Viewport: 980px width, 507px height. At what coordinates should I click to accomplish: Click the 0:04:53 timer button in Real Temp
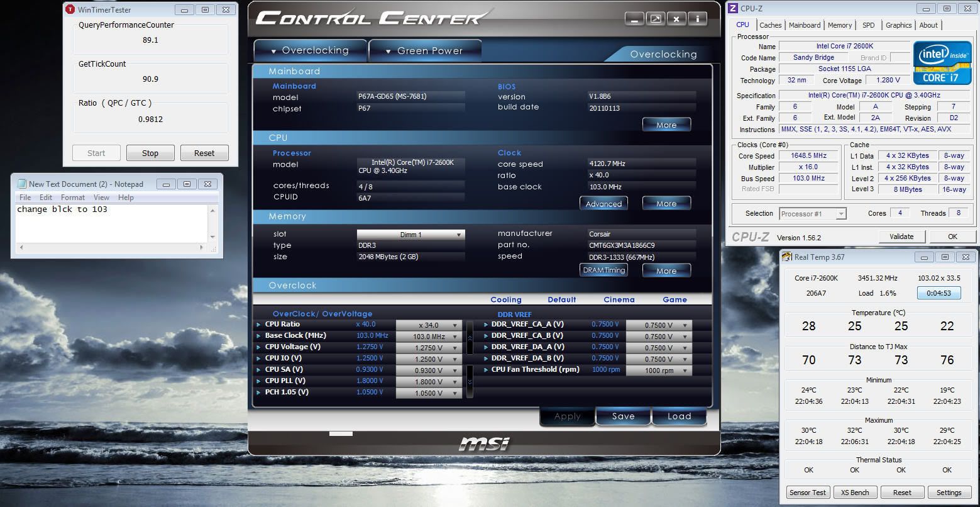point(939,293)
